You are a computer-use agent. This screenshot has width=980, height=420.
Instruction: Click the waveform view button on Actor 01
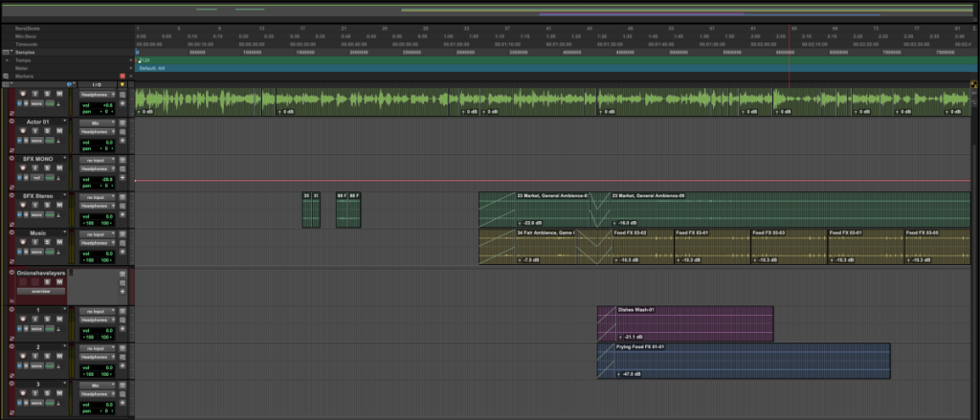(37, 140)
